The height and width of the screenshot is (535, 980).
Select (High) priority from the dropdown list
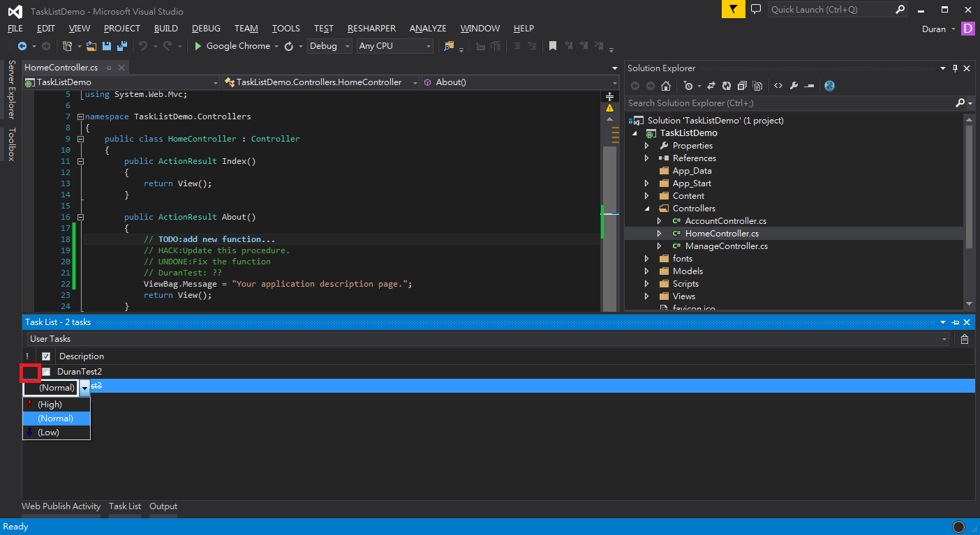(50, 405)
